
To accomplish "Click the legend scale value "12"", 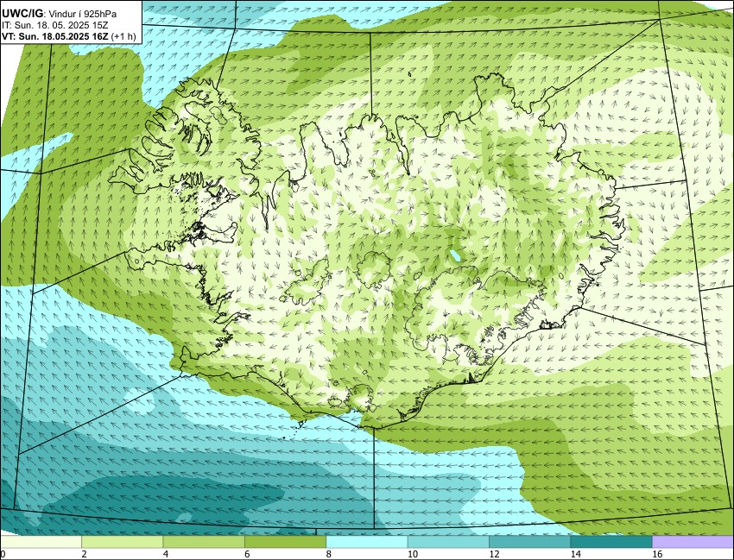I will (494, 554).
